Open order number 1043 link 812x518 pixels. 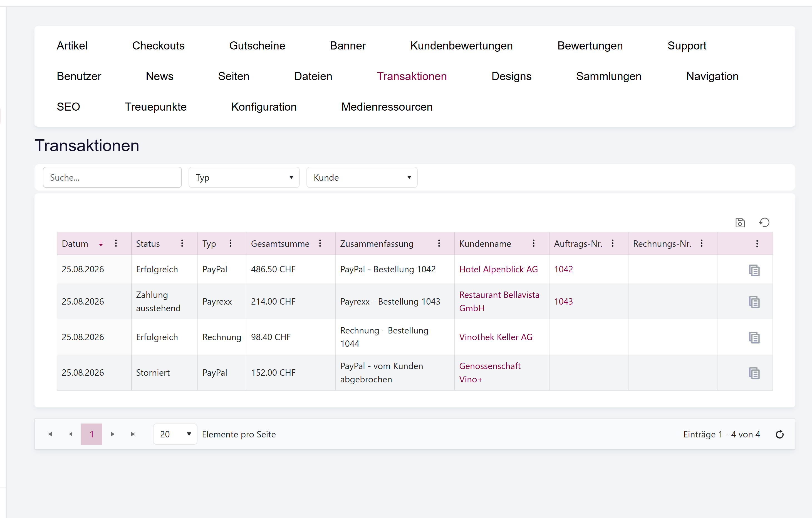563,301
